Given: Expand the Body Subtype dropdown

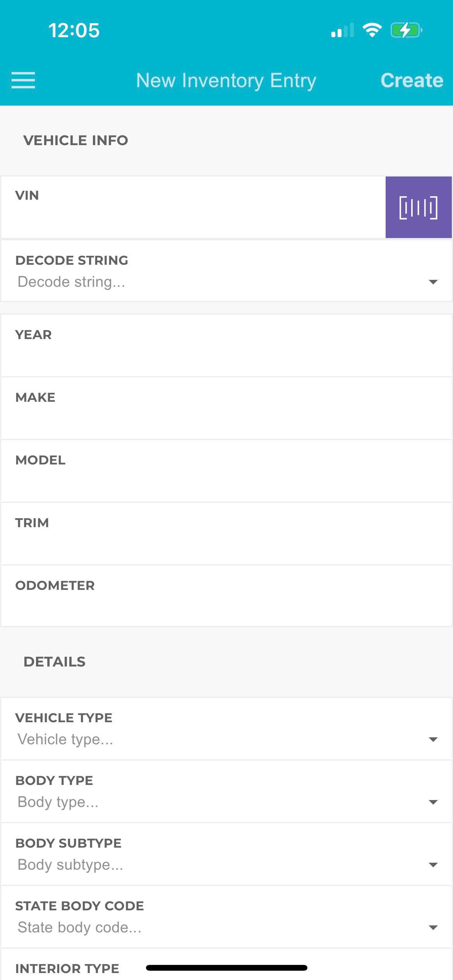Looking at the screenshot, I should tap(226, 864).
